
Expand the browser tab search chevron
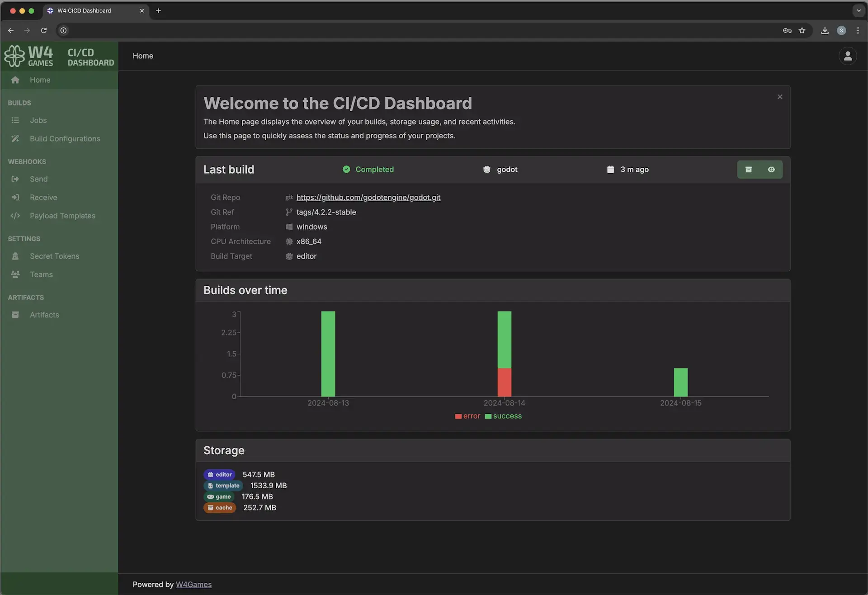[858, 10]
